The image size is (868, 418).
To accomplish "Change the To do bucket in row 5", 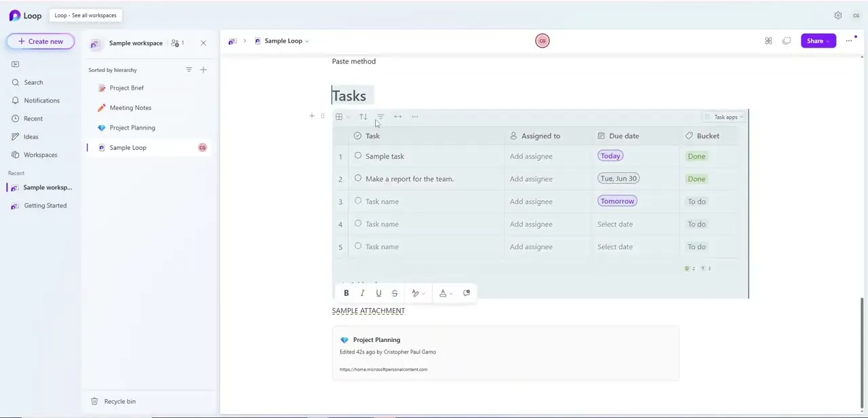I will tap(696, 247).
